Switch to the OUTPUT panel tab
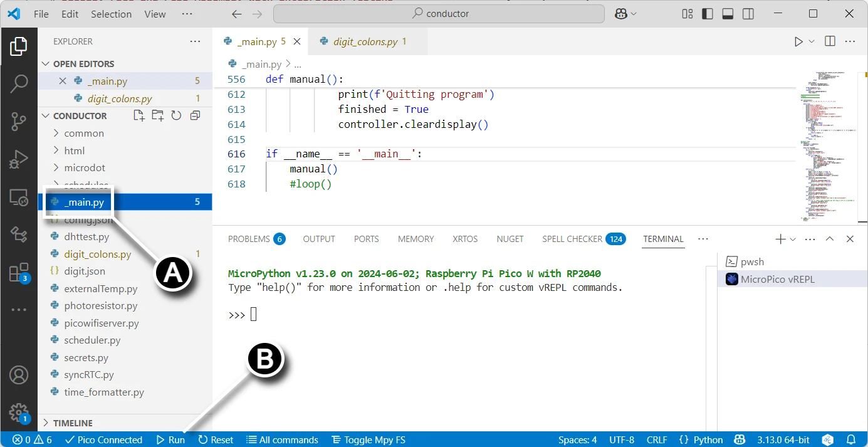The width and height of the screenshot is (868, 447). 319,239
